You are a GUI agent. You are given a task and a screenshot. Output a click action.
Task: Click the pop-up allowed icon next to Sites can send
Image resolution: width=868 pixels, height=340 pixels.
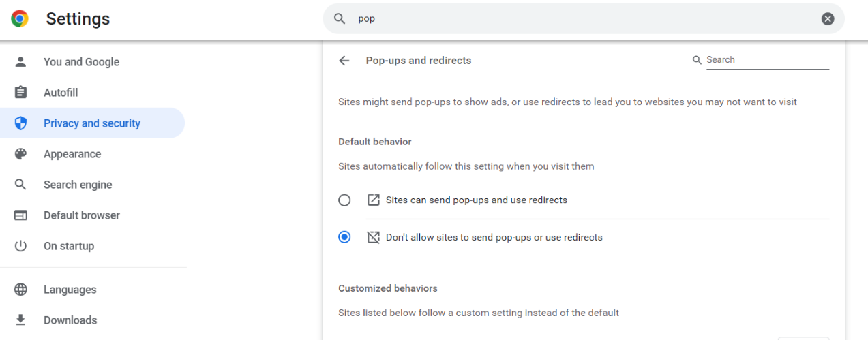[373, 200]
